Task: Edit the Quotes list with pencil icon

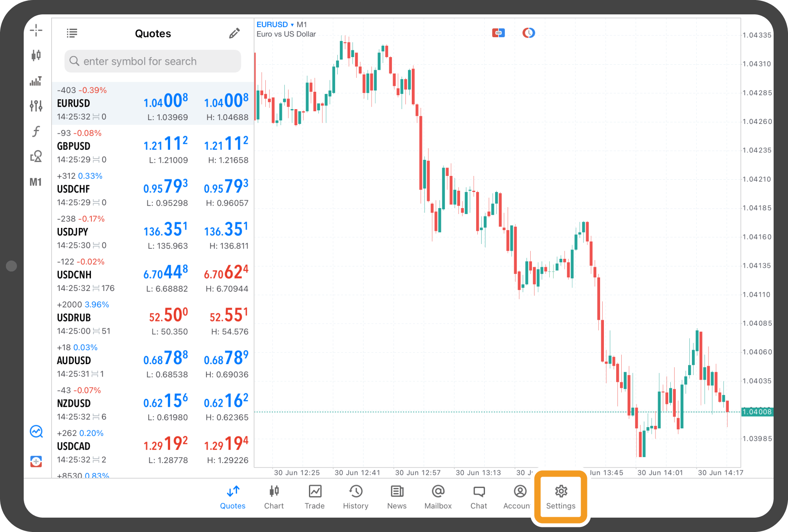Action: [234, 33]
